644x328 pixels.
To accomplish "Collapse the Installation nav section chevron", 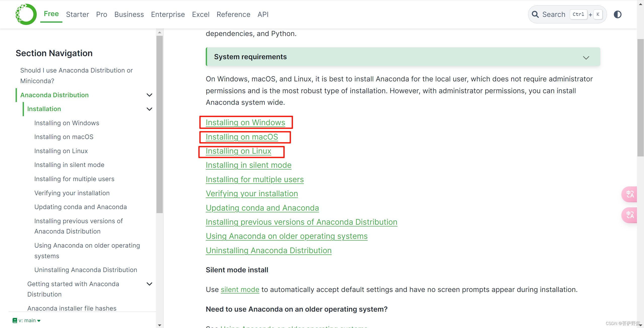I will (x=149, y=109).
